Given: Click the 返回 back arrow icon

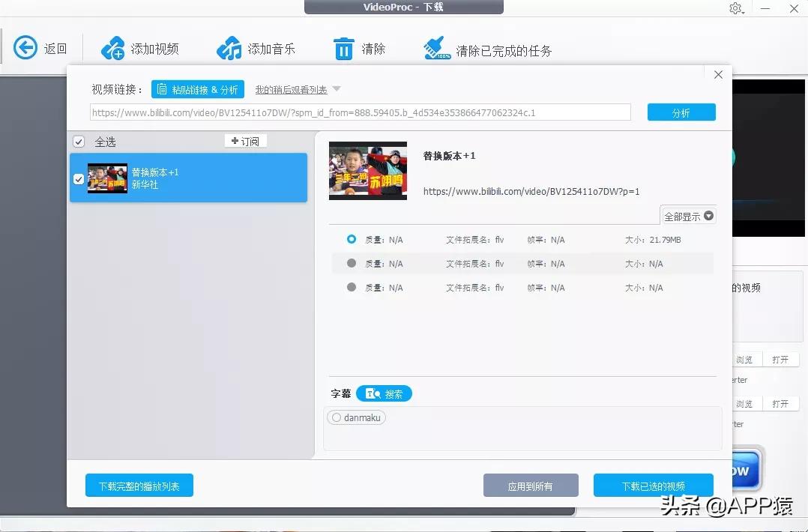Looking at the screenshot, I should point(25,47).
